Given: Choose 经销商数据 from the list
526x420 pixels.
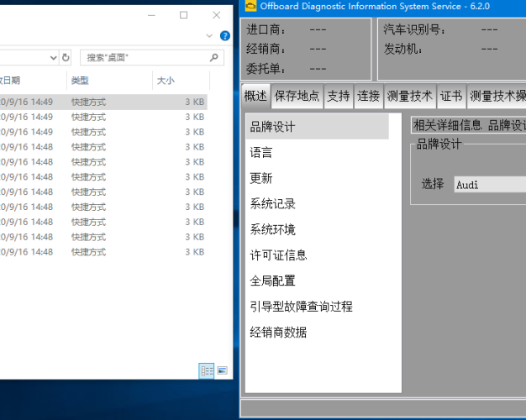Looking at the screenshot, I should pyautogui.click(x=278, y=332).
